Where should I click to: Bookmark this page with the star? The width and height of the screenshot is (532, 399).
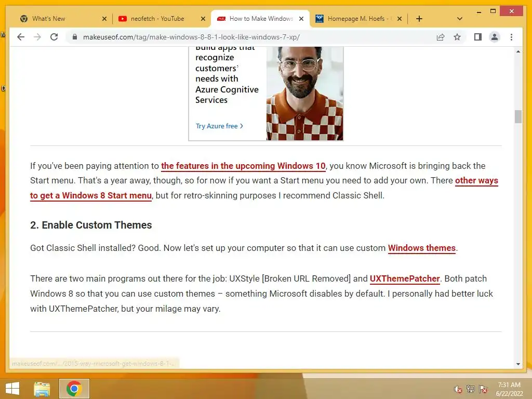[457, 37]
